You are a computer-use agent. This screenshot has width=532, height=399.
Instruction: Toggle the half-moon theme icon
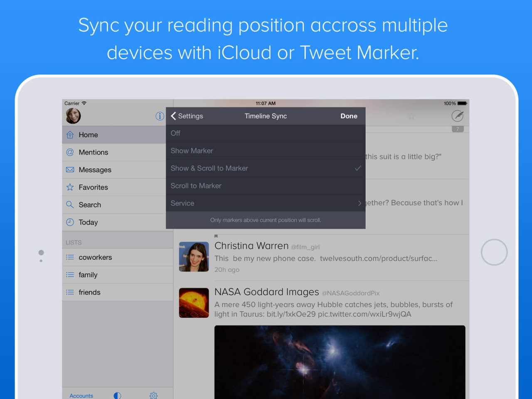[x=117, y=396]
